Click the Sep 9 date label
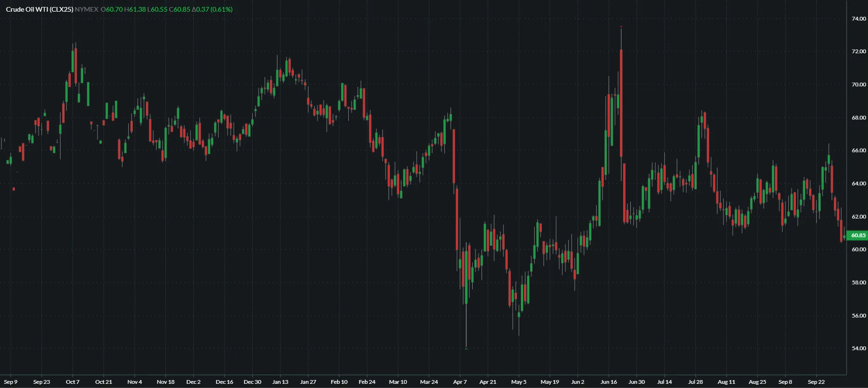Viewport: 868px width, 388px height. 11,382
